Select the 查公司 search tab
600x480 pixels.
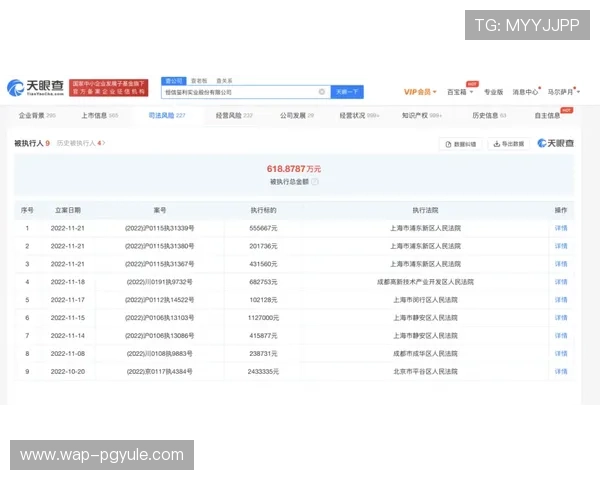pos(174,81)
